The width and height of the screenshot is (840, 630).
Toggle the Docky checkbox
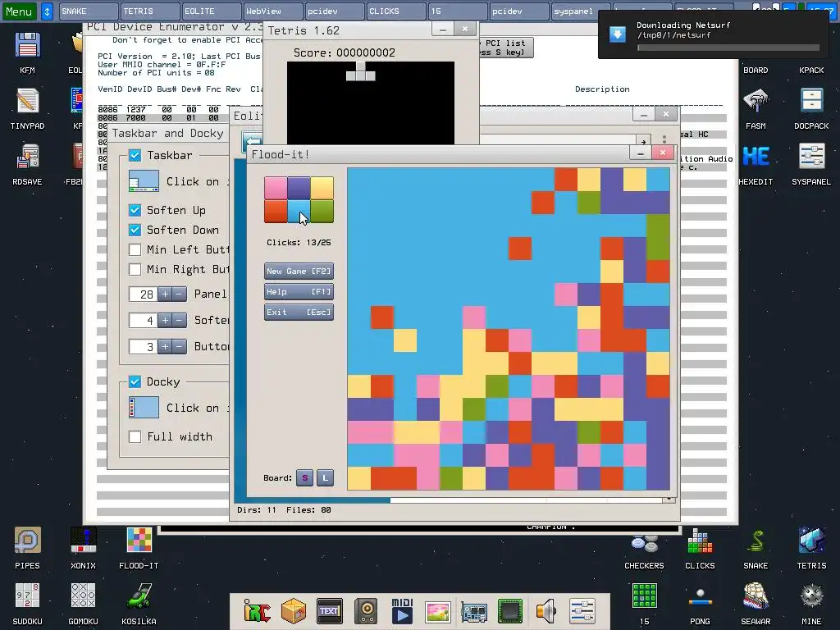(135, 381)
